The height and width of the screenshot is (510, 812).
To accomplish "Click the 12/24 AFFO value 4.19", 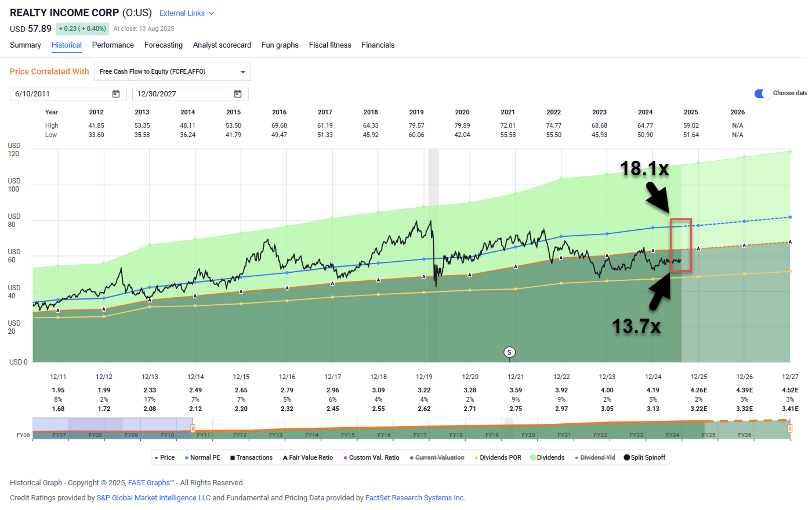I will (x=653, y=390).
